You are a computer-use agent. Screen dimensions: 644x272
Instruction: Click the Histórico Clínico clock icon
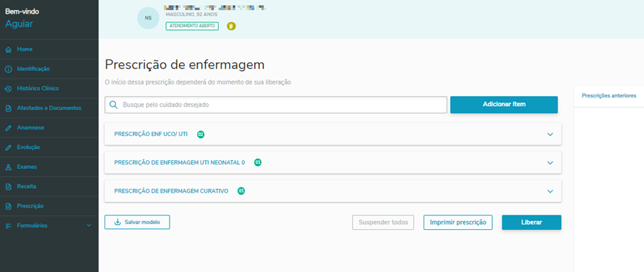(8, 89)
